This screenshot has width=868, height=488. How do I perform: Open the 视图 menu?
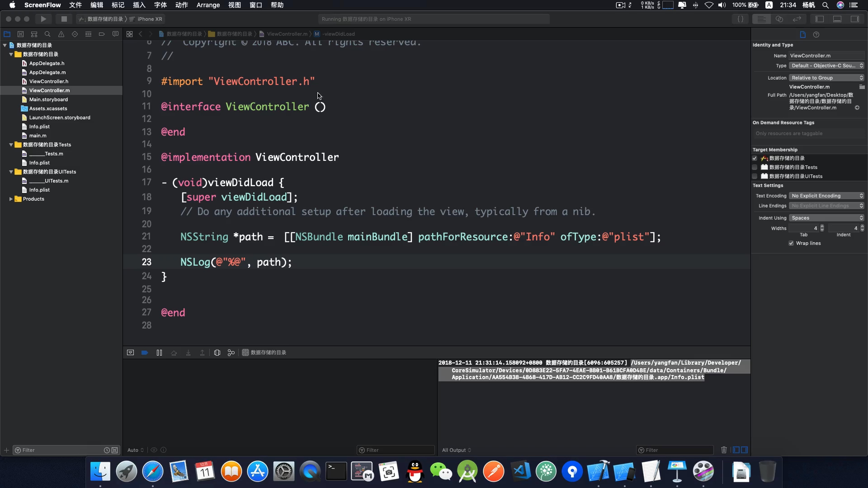[235, 5]
